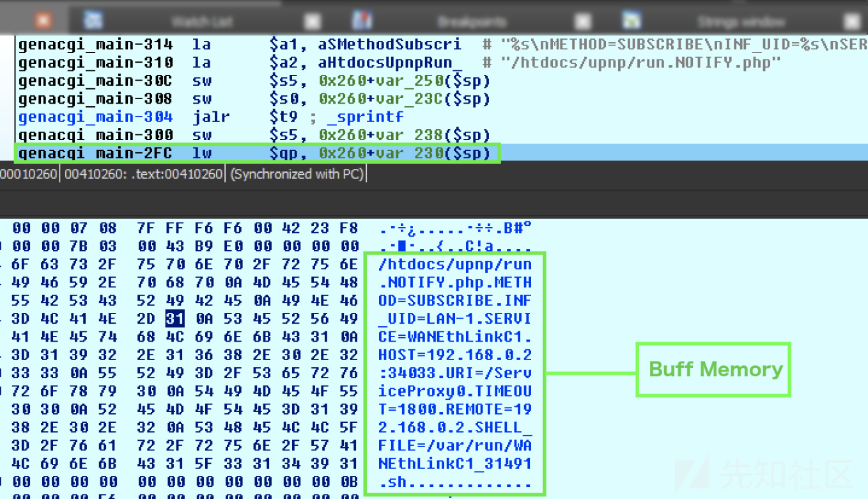Click hex bytes 55 42 53 43 in the hex dump
868x499 pixels.
(x=64, y=300)
